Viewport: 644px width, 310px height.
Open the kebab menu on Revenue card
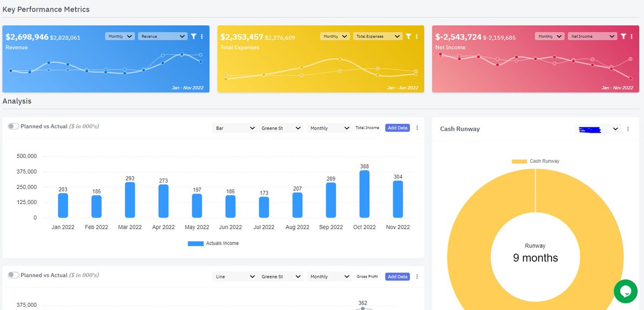pyautogui.click(x=202, y=37)
